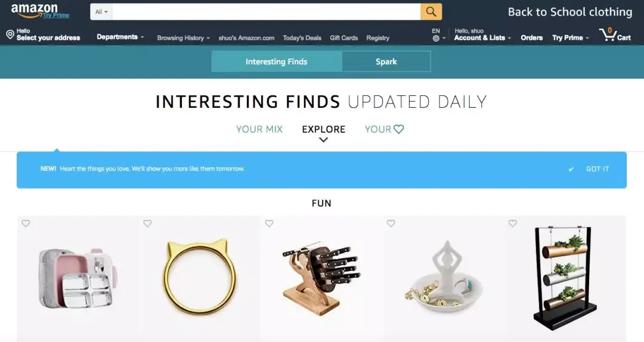
Task: Heart the yoga jewelry dish
Action: tap(391, 223)
